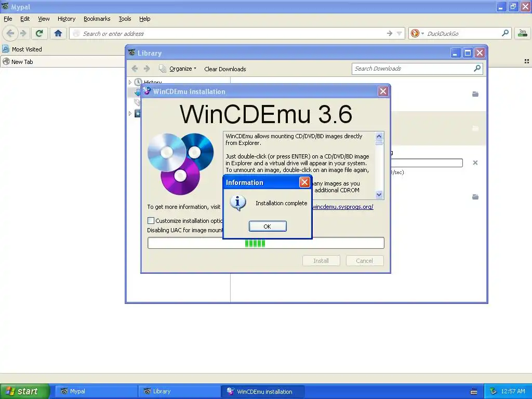
Task: Click the download progress bar in Library
Action: pyautogui.click(x=427, y=163)
